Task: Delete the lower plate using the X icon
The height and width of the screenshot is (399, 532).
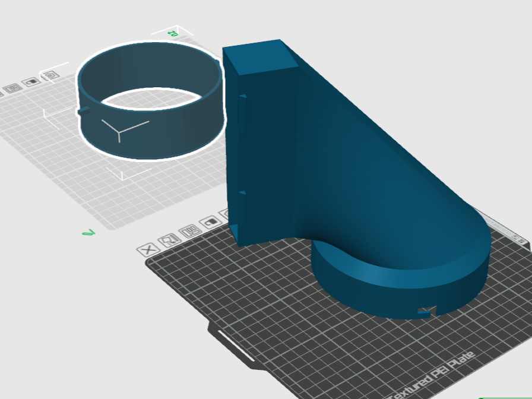Action: 149,251
